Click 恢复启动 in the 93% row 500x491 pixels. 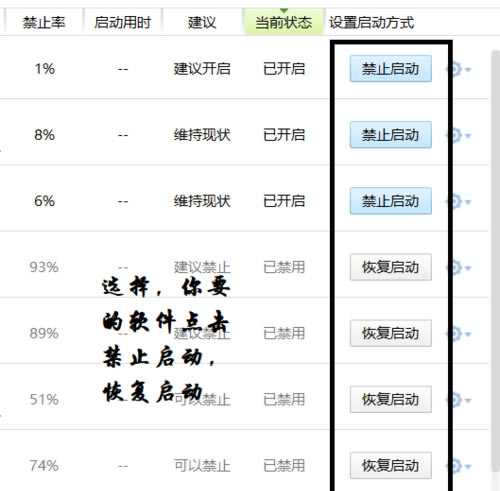point(391,267)
